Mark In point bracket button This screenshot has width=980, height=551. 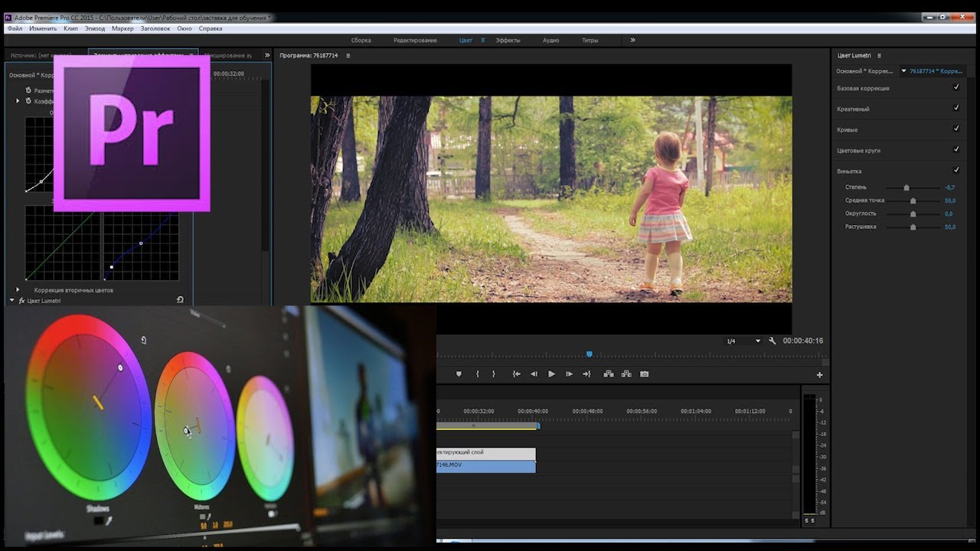(x=477, y=374)
